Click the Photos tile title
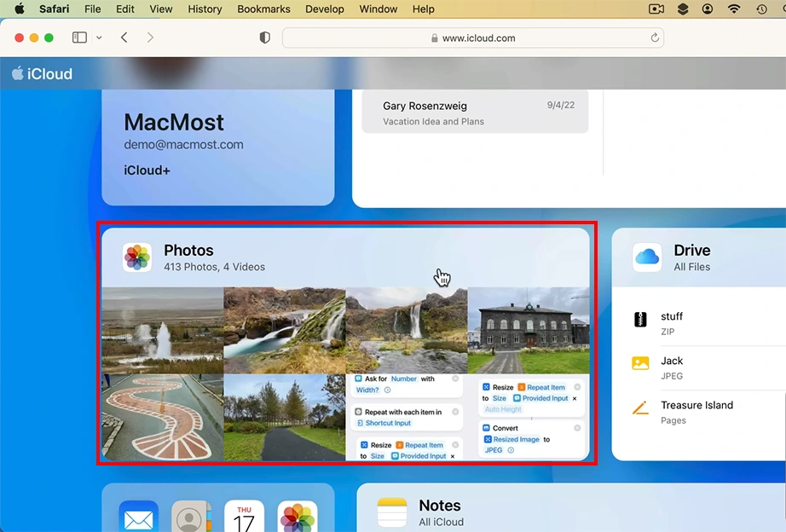This screenshot has height=532, width=786. click(x=188, y=250)
